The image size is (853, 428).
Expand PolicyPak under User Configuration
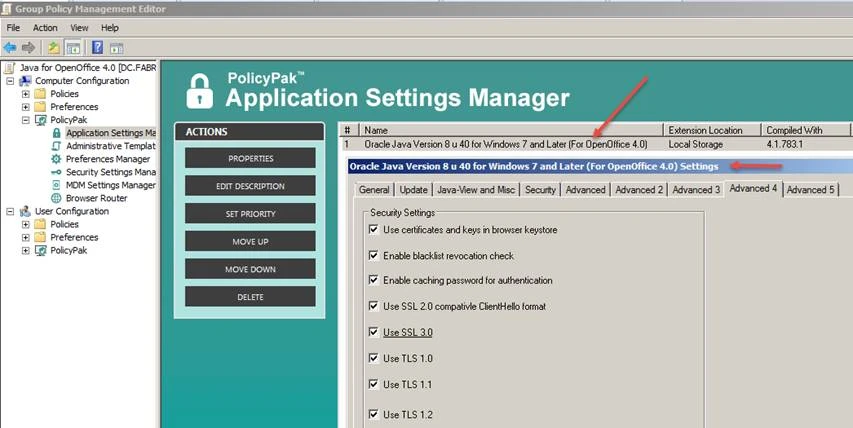point(25,250)
